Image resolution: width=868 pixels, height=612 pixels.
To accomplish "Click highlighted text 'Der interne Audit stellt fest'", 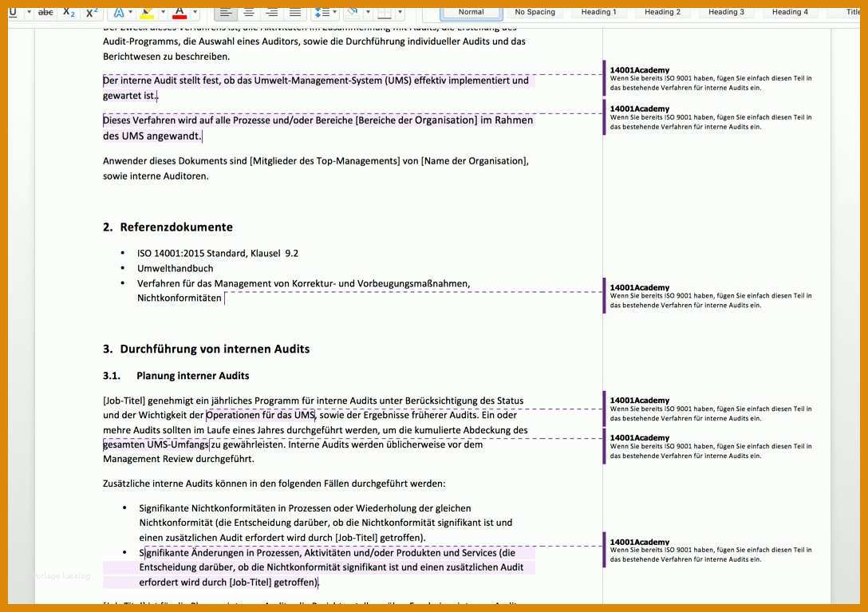I will (x=161, y=81).
